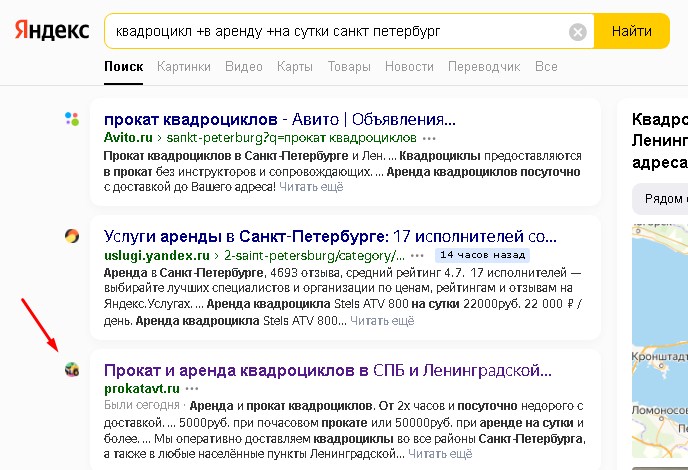This screenshot has height=470, width=688.
Task: Open the 'прокат квадроциклов - Авито' result title
Action: tap(280, 119)
